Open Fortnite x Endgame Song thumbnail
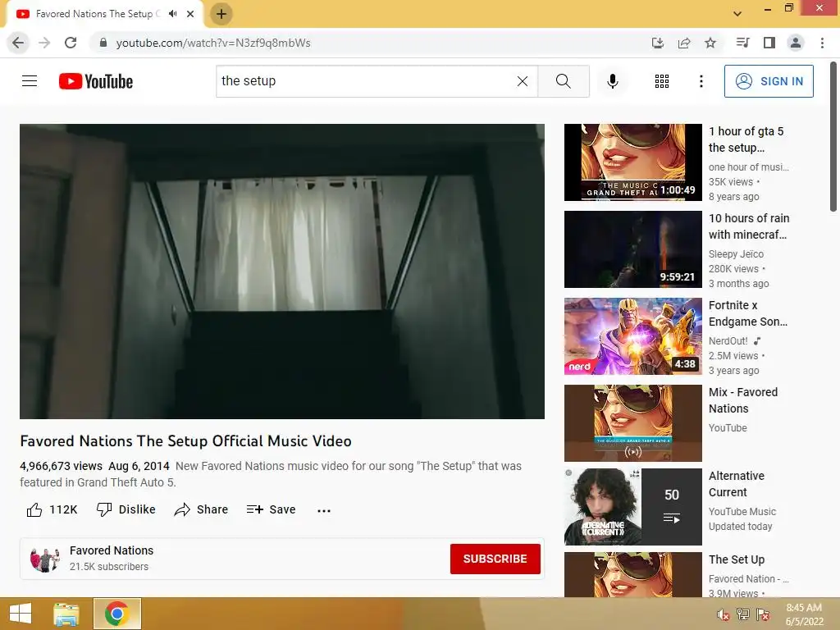The width and height of the screenshot is (840, 630). [632, 336]
